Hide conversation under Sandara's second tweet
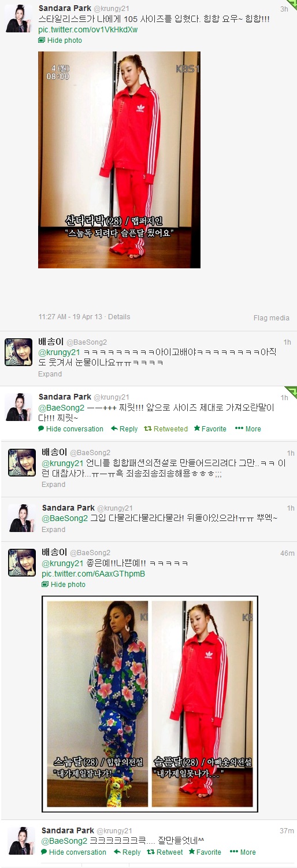The width and height of the screenshot is (297, 868). tap(70, 429)
